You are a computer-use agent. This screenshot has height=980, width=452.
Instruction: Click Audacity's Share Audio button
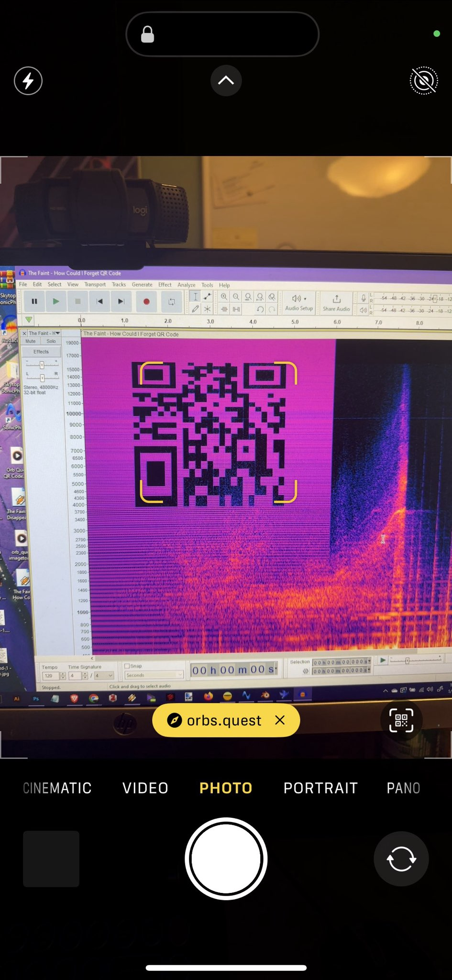[x=336, y=302]
